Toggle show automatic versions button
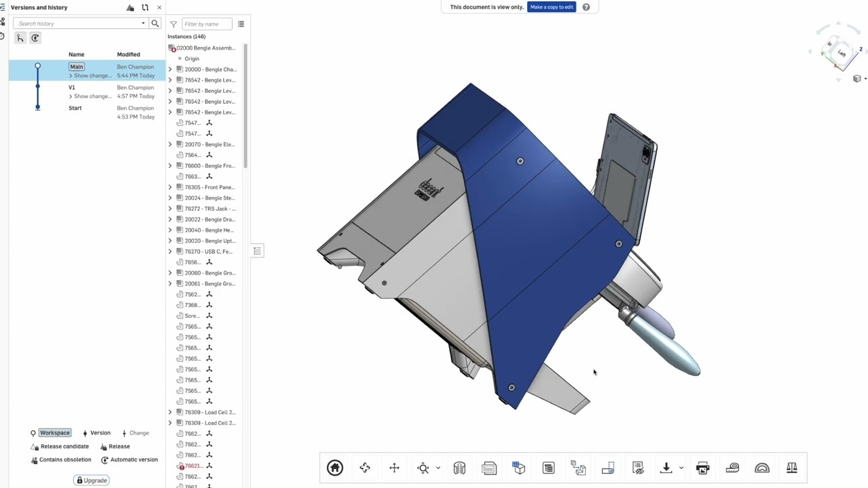The height and width of the screenshot is (488, 868). 35,38
